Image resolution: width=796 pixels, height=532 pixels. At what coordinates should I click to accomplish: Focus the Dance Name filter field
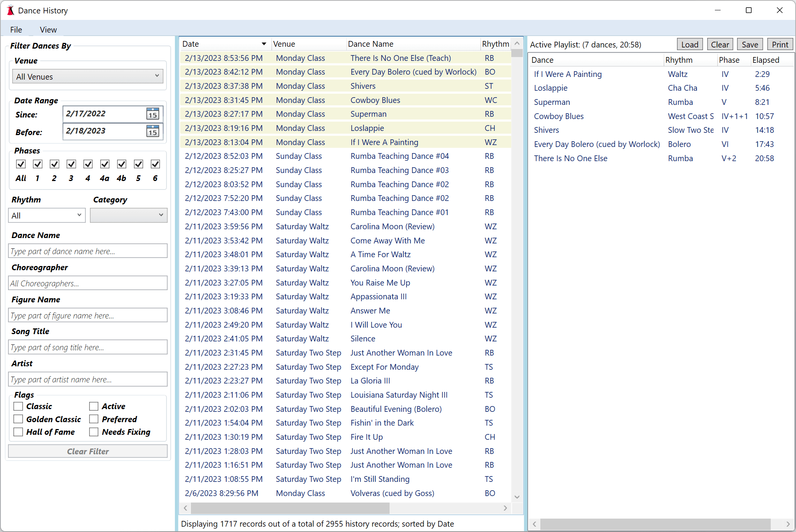click(88, 251)
